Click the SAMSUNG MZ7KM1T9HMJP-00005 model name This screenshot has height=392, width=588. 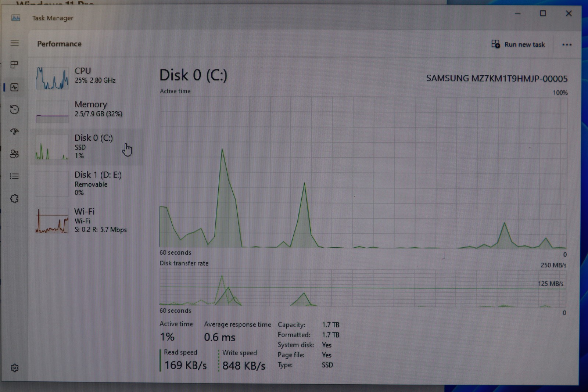[497, 79]
